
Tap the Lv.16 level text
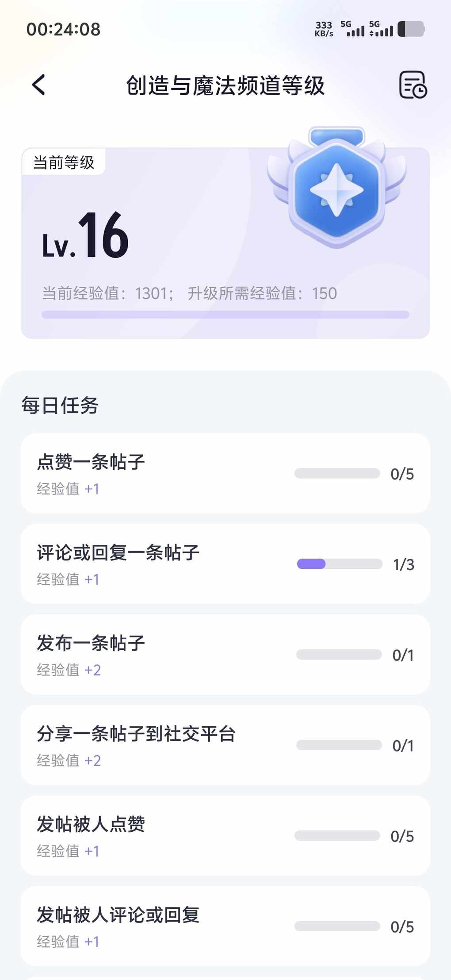tap(86, 235)
